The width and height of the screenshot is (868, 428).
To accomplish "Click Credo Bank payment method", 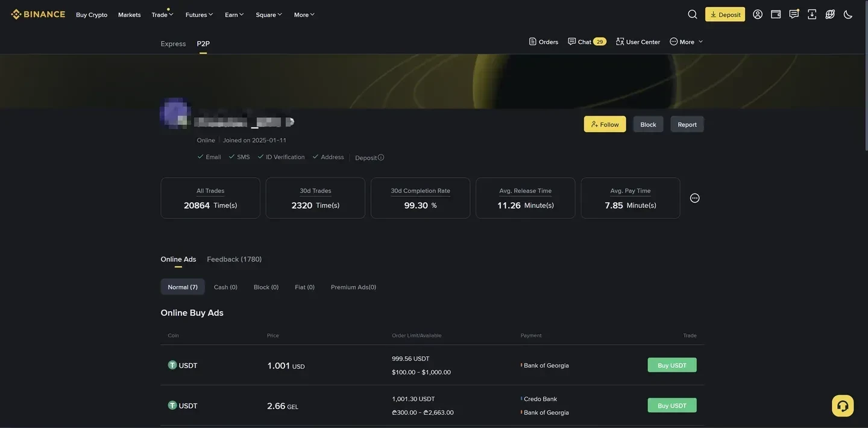I will [540, 399].
